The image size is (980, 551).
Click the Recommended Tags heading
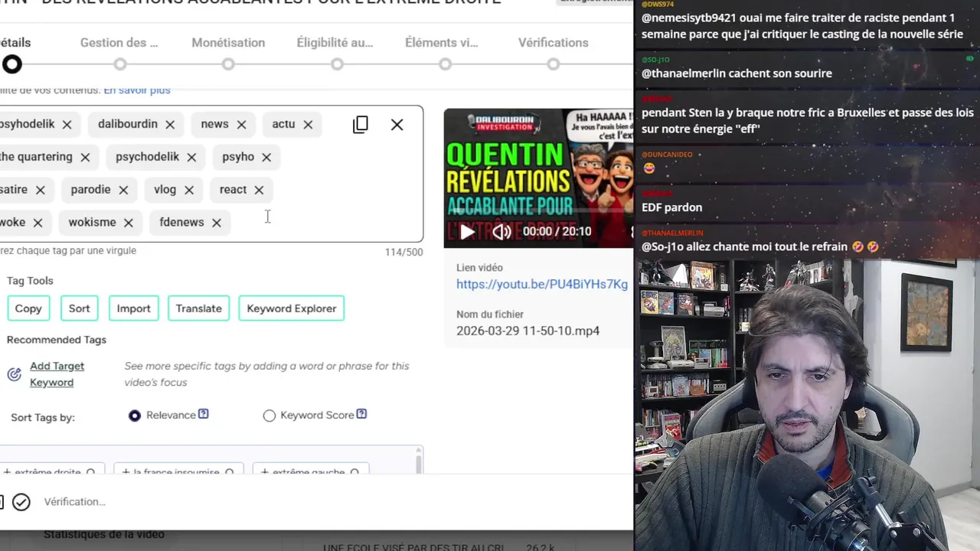57,340
